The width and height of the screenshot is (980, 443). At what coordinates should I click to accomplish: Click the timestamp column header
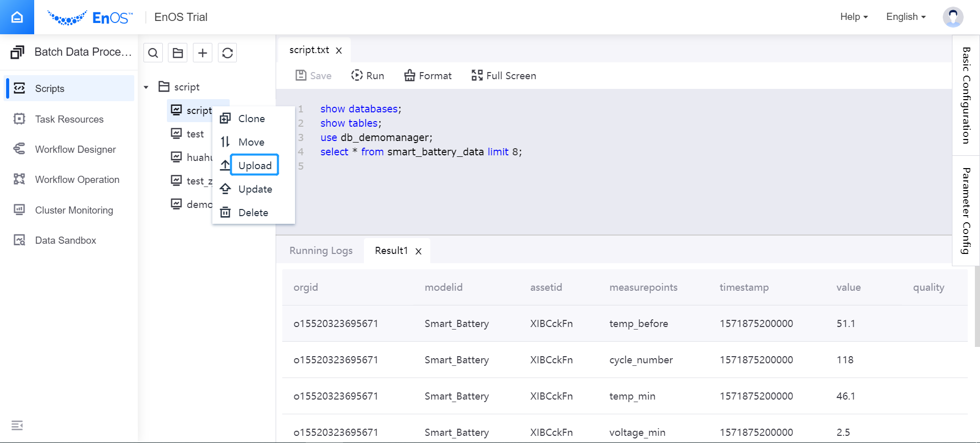[744, 287]
